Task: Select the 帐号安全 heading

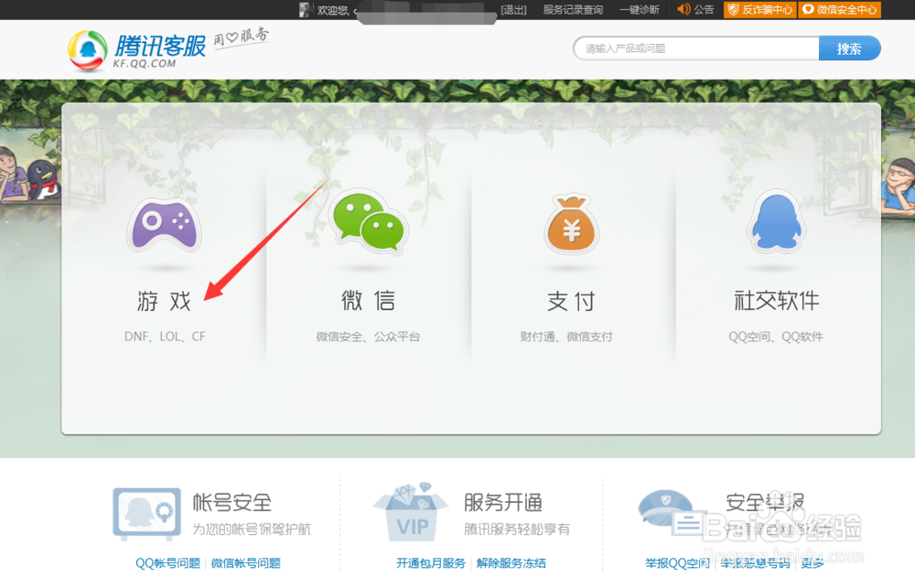Action: coord(232,502)
